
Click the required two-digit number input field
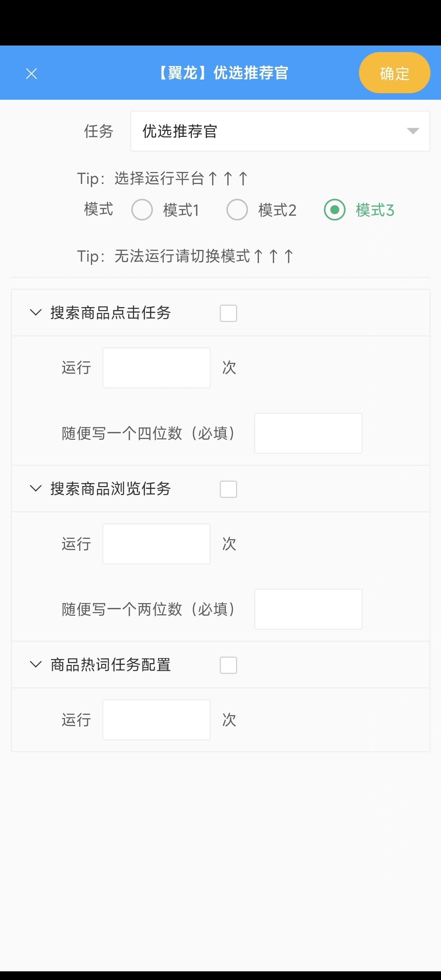308,609
